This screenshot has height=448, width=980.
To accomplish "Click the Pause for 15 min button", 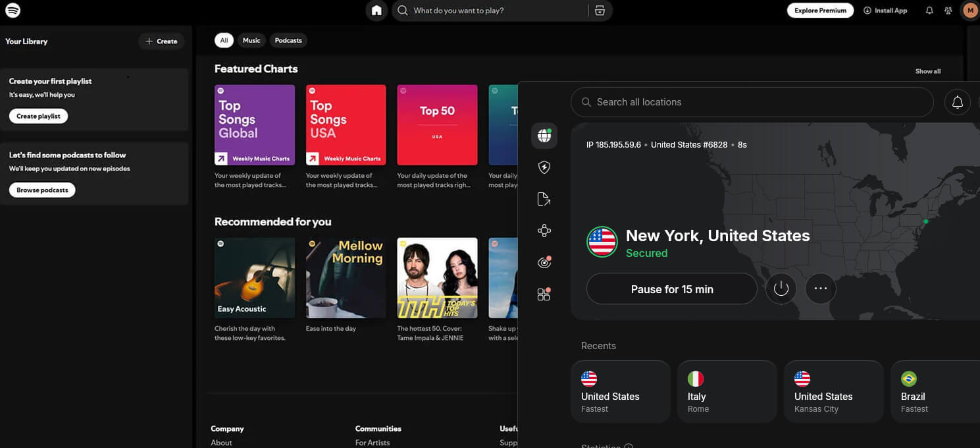I will coord(672,289).
